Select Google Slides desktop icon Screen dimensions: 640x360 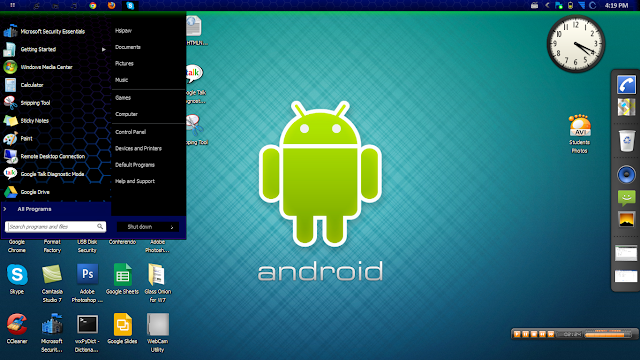point(122,329)
